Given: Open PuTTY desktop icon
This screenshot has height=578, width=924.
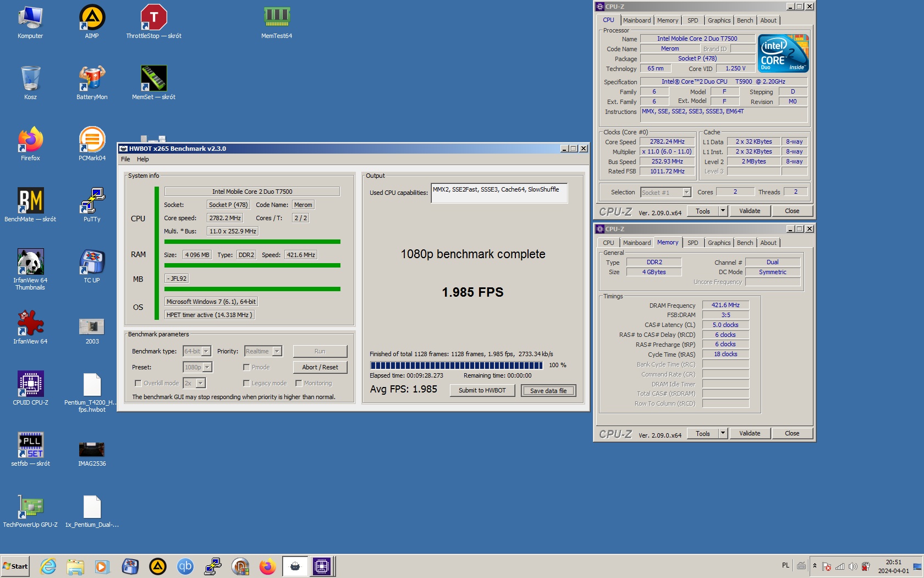Looking at the screenshot, I should pos(92,205).
